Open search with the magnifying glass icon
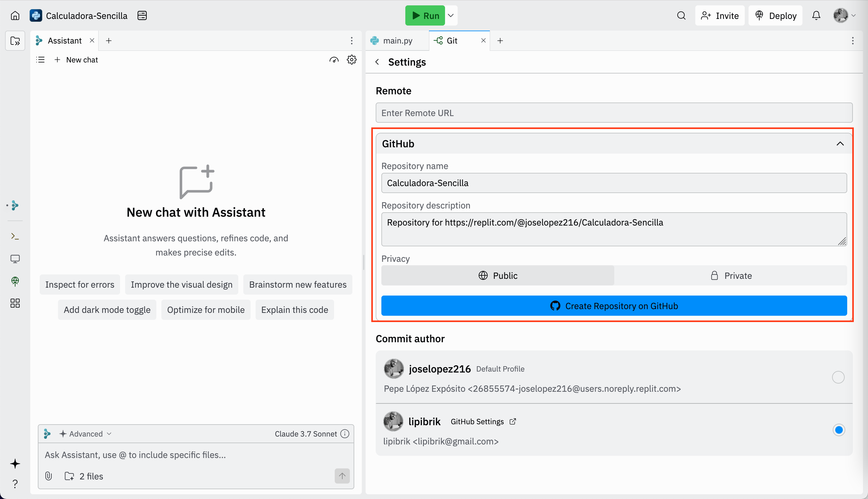The image size is (868, 499). (681, 15)
